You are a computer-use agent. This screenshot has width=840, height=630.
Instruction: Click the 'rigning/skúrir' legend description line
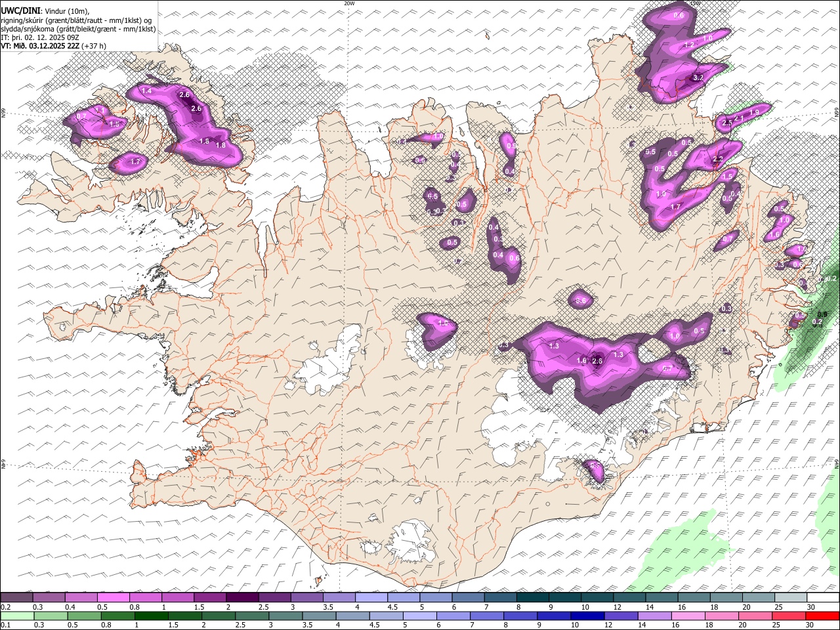77,20
